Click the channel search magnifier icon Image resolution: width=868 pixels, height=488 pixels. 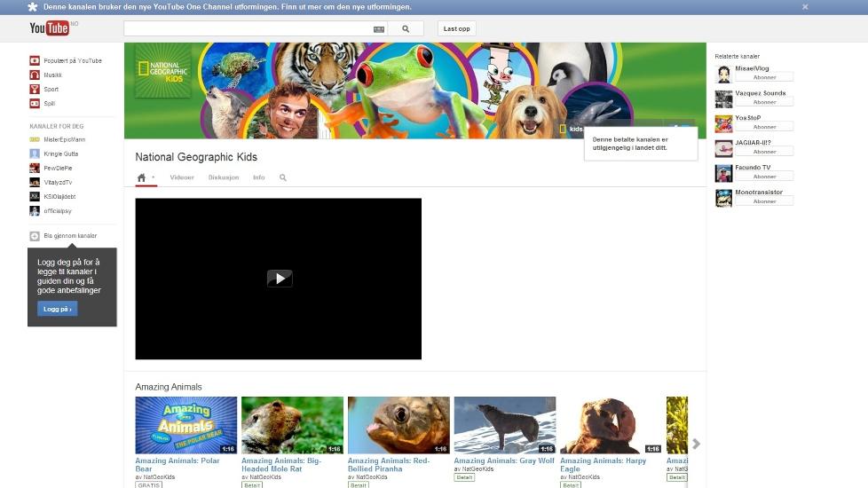coord(283,177)
